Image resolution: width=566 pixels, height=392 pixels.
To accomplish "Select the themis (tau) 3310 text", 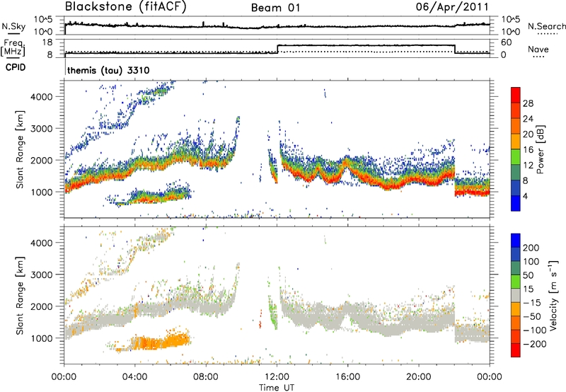I will click(108, 70).
